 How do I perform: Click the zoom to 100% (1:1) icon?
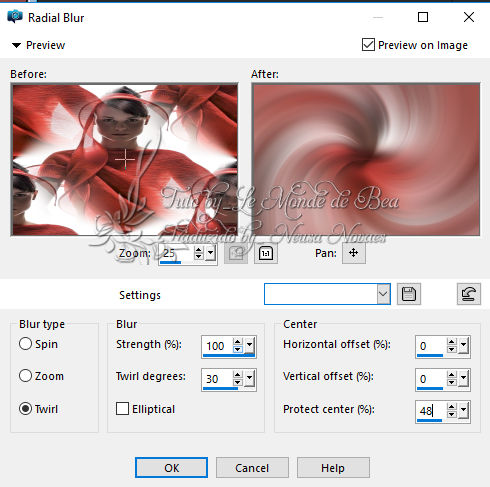266,253
